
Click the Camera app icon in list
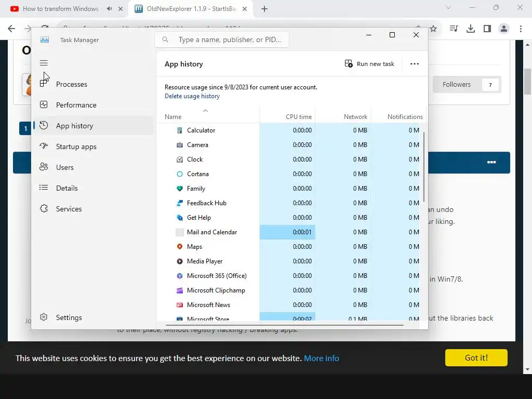(x=179, y=145)
